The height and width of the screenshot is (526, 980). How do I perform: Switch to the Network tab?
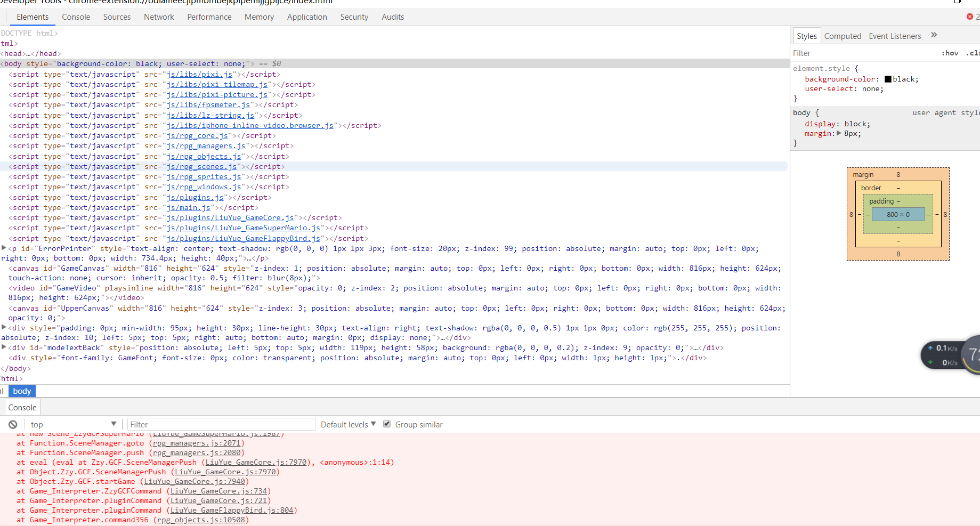click(159, 17)
